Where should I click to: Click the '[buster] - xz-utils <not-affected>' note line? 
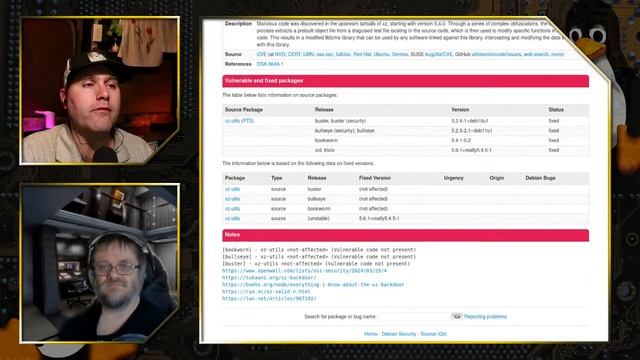[316, 264]
